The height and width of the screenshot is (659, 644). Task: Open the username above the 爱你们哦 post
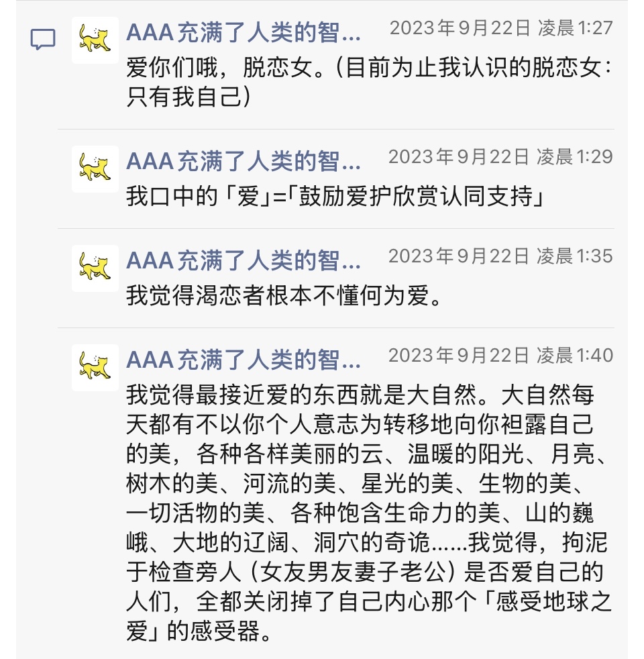[x=244, y=33]
